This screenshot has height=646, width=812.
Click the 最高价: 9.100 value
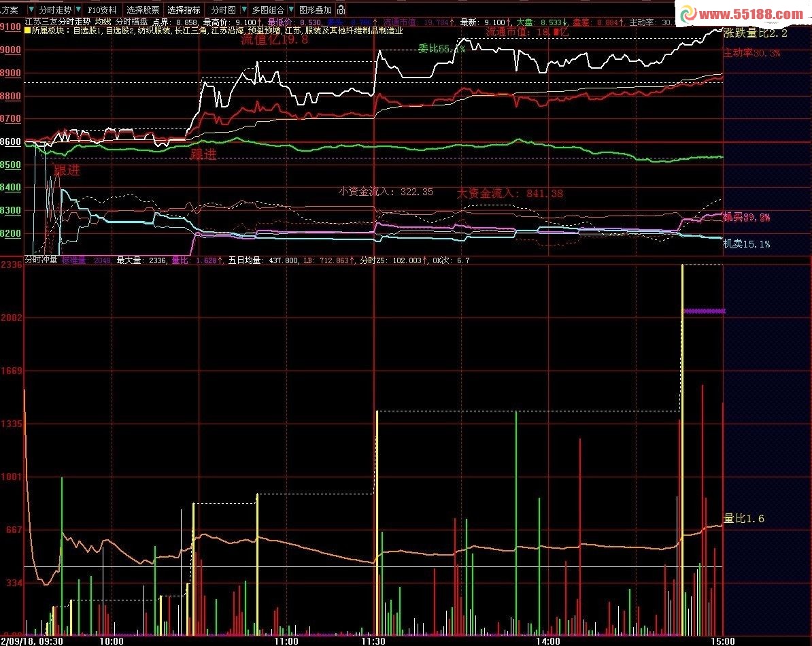point(233,22)
